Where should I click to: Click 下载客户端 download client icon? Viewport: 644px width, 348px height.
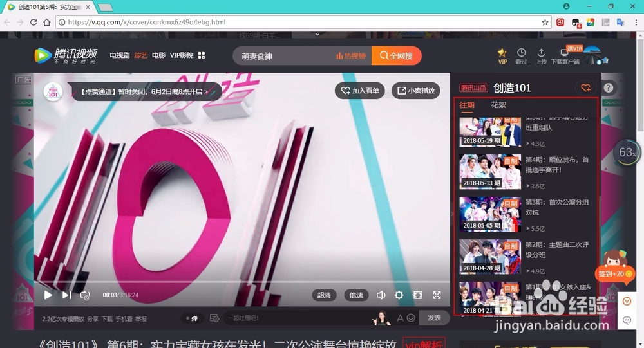565,56
